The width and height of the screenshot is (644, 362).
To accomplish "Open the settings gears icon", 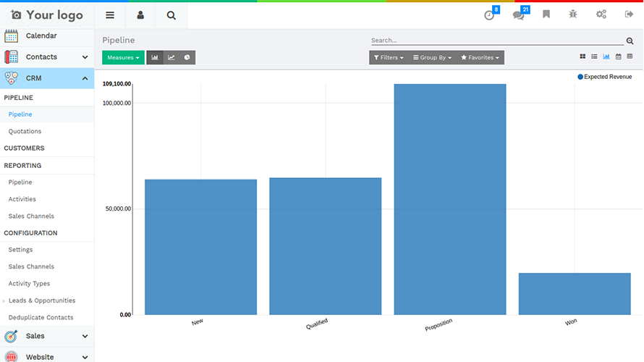I will tap(601, 14).
